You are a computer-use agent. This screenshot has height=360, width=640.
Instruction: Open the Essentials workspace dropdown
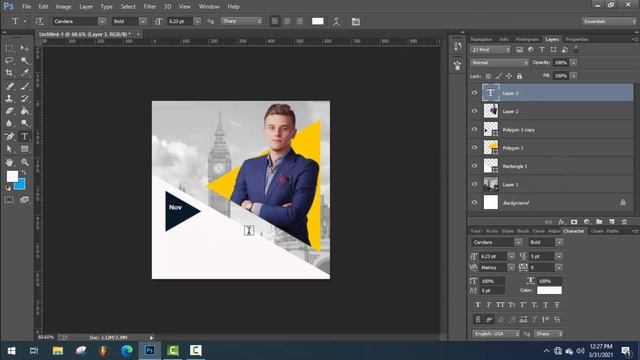point(609,21)
